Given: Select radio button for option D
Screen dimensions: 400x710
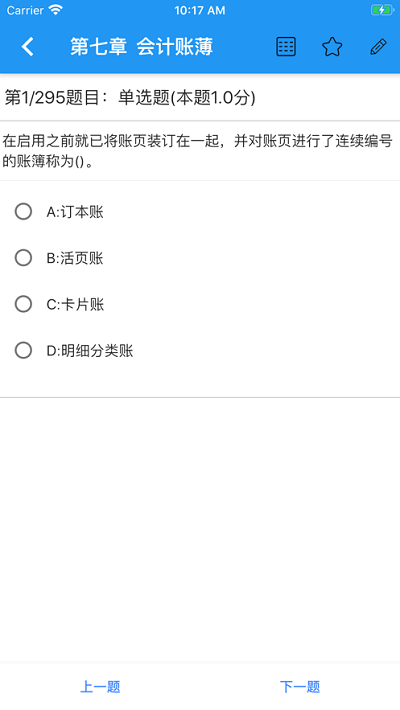Looking at the screenshot, I should (x=24, y=350).
